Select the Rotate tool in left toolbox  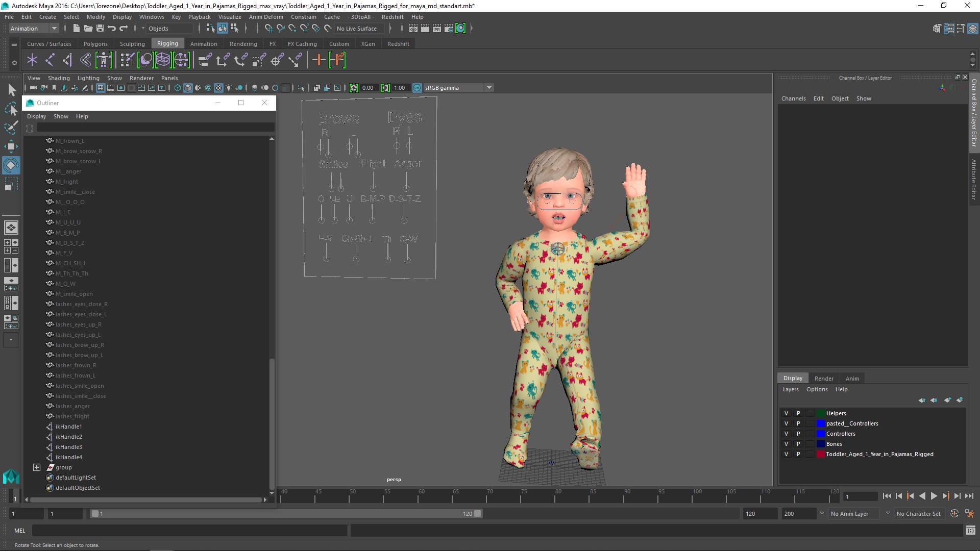tap(11, 165)
